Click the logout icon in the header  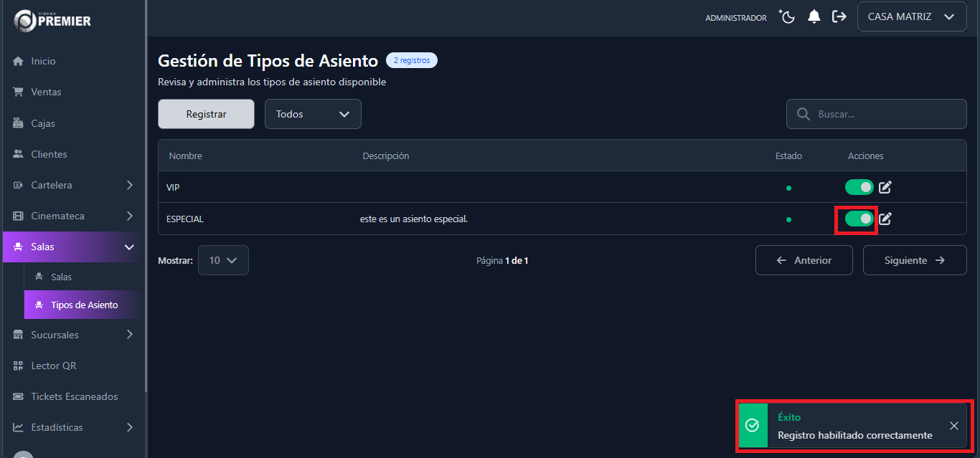[x=839, y=16]
